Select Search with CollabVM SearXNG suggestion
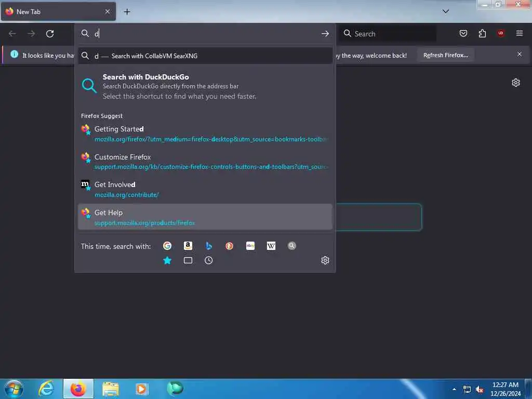Viewport: 532px width, 399px height. (x=205, y=56)
